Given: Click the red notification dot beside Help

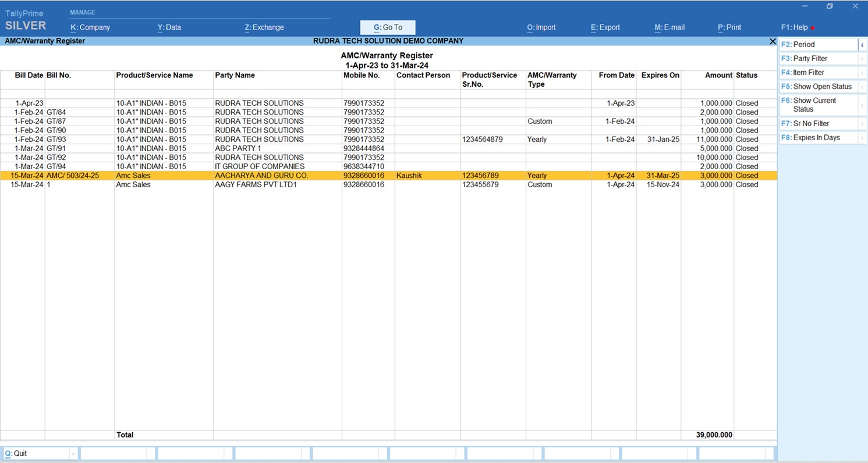Looking at the screenshot, I should click(812, 28).
